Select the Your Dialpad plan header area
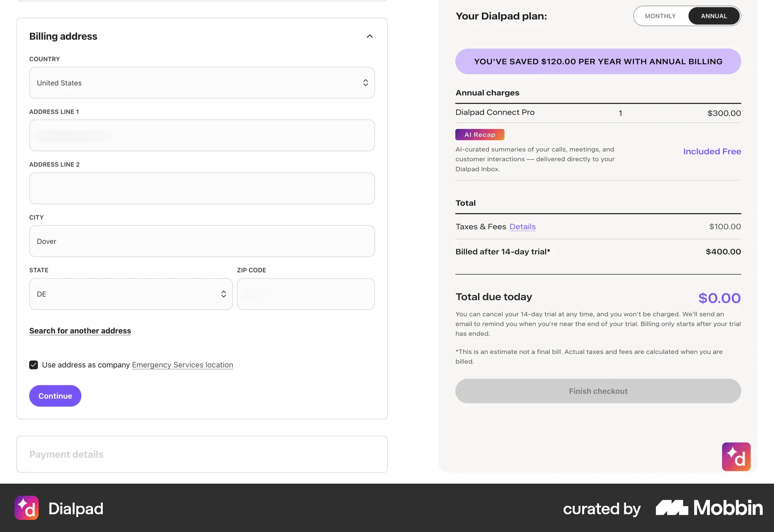774x532 pixels. [x=501, y=16]
